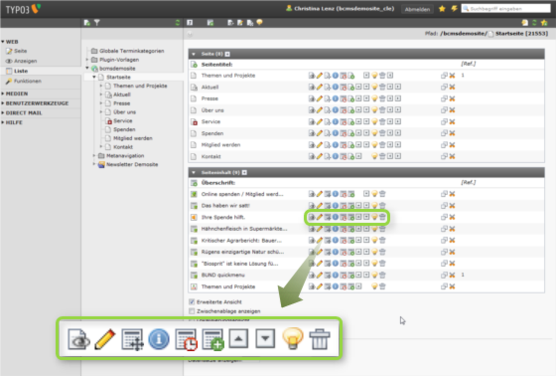Viewport: 556px width, 376px height.
Task: Click info icon in the Aktuell page row
Action: coord(335,87)
